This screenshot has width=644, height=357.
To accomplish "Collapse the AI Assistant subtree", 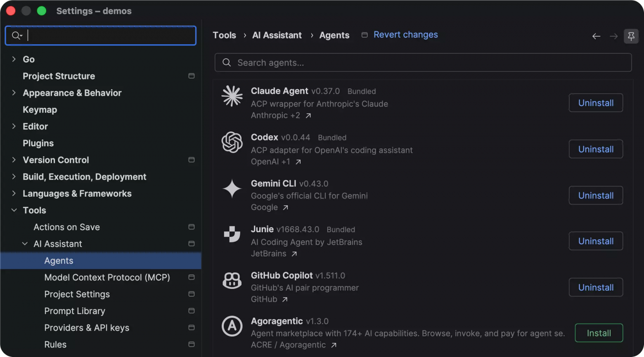I will click(25, 244).
